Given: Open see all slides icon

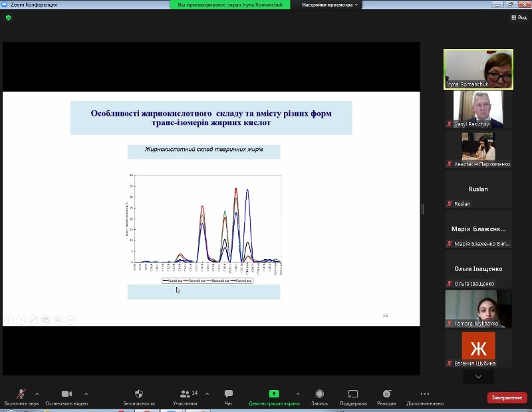Looking at the screenshot, I should click(46, 320).
